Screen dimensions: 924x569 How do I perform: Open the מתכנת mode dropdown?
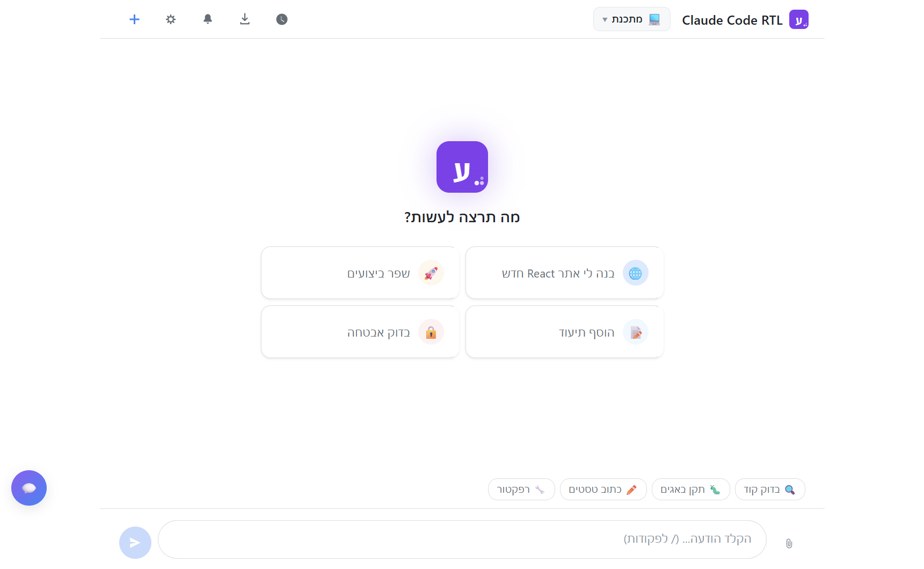coord(631,19)
